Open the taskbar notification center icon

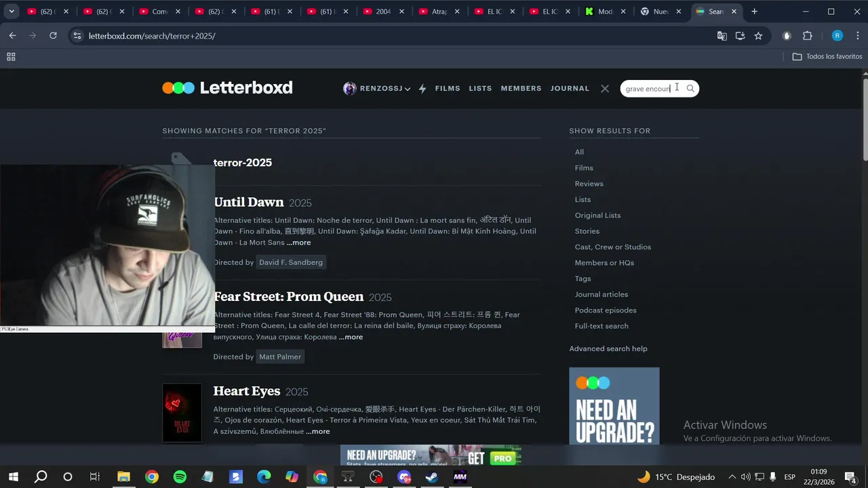(x=850, y=477)
